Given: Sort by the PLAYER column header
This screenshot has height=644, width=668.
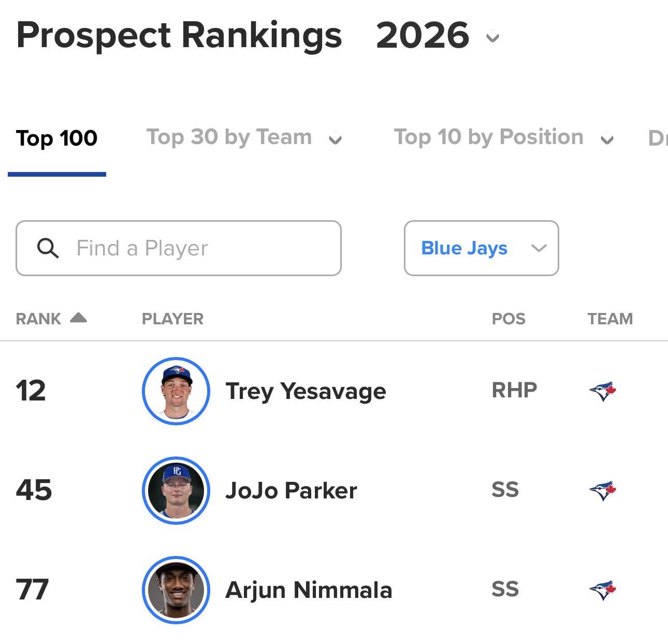Looking at the screenshot, I should click(x=172, y=319).
